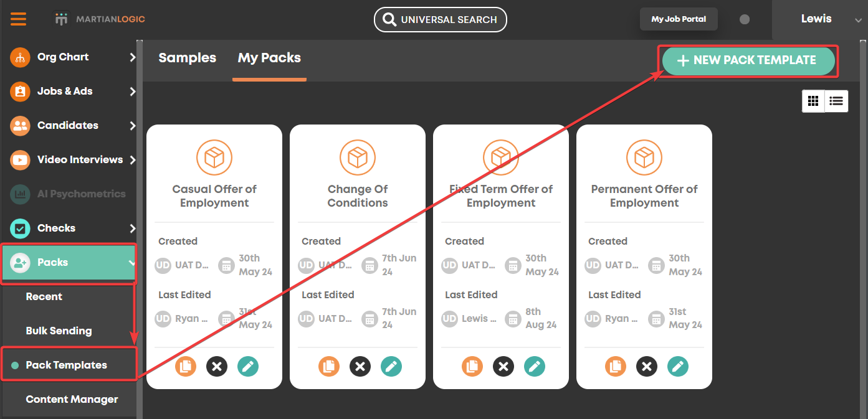Click the grey status dot in header
This screenshot has width=868, height=419.
tap(745, 19)
